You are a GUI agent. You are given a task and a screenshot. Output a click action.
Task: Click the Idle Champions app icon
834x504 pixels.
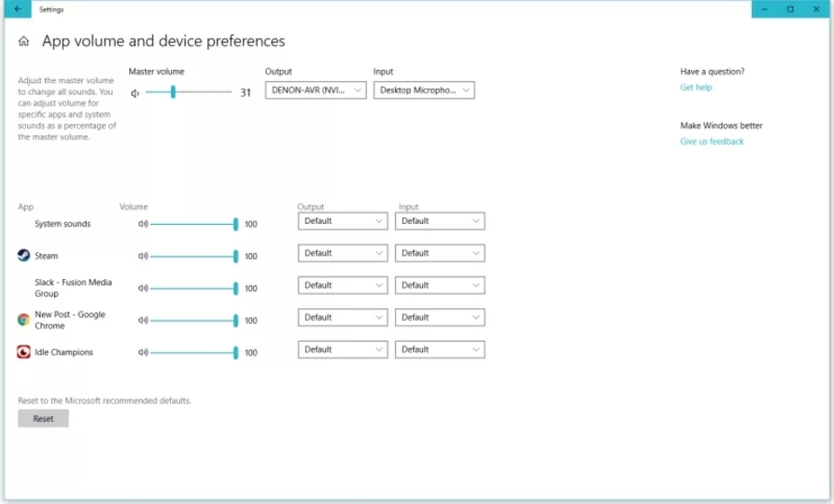(23, 352)
